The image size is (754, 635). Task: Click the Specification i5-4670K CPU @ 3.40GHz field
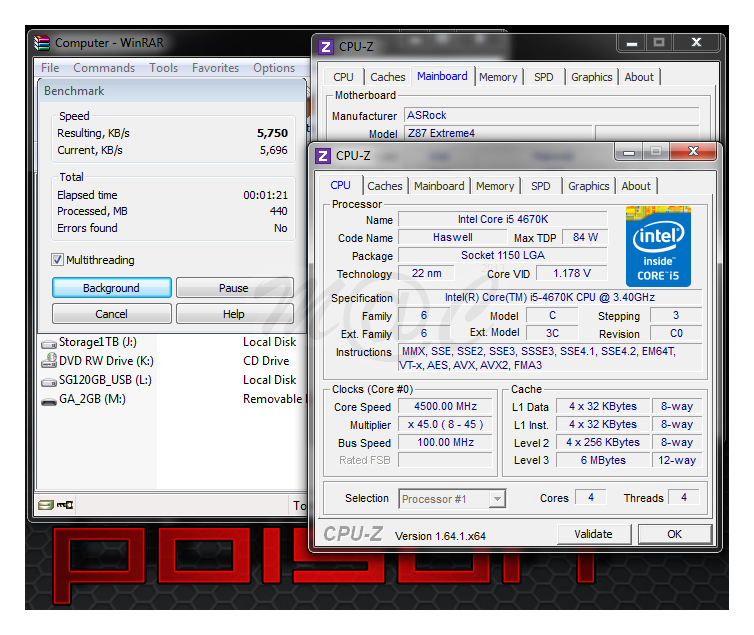[550, 297]
